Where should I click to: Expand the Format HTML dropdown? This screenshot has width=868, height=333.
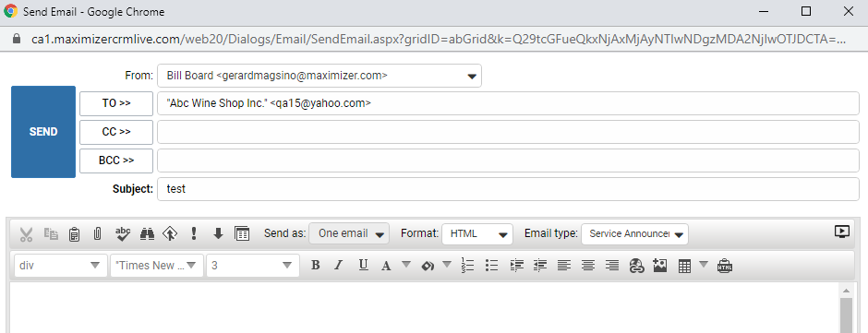pyautogui.click(x=477, y=234)
